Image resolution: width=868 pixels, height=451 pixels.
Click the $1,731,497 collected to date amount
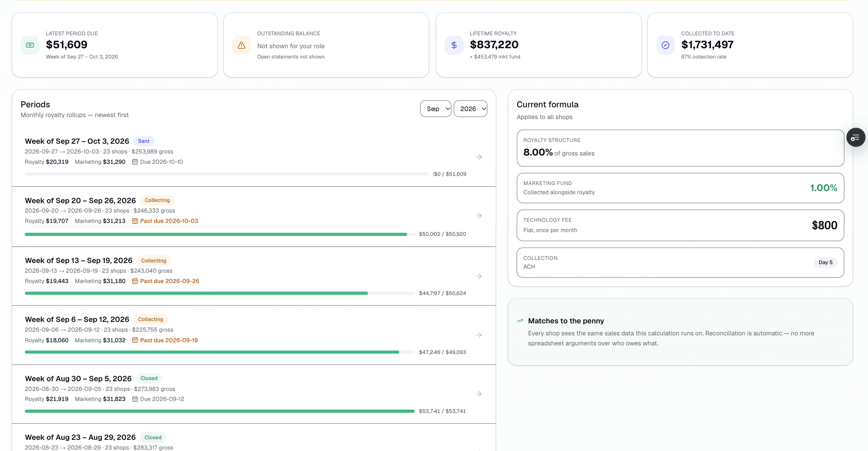[x=707, y=44]
